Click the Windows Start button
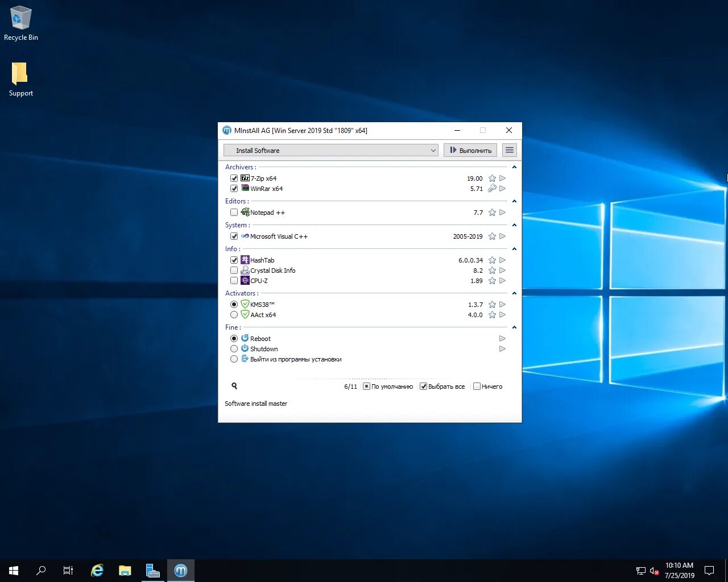 pos(14,571)
